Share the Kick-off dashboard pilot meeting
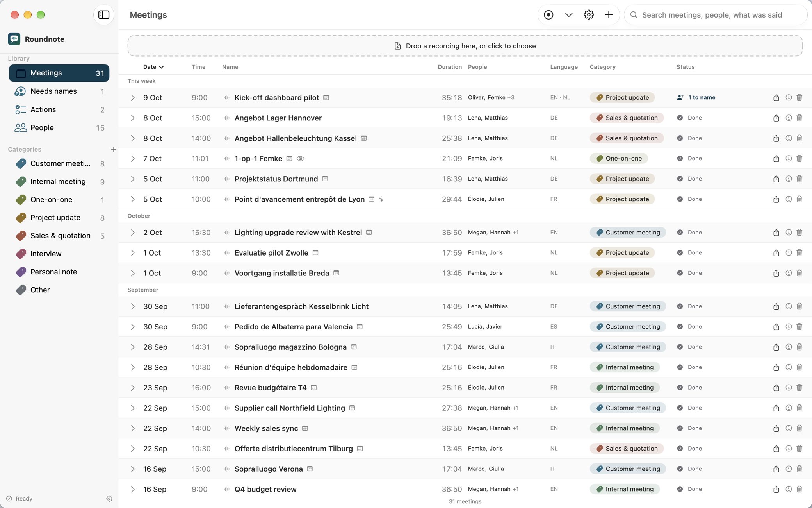Screen dimensions: 812x508 point(776,98)
